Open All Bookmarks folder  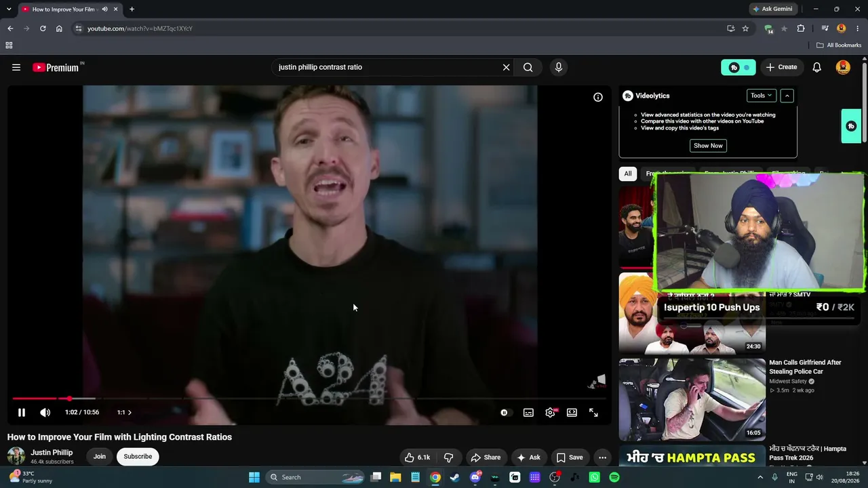pos(839,45)
